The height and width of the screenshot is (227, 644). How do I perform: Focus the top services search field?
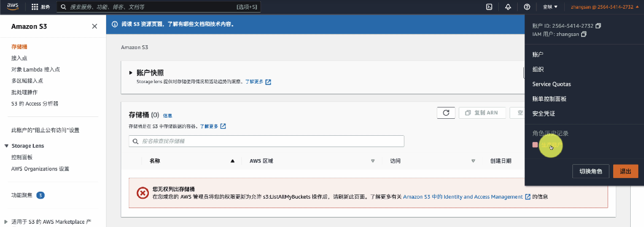(x=158, y=7)
